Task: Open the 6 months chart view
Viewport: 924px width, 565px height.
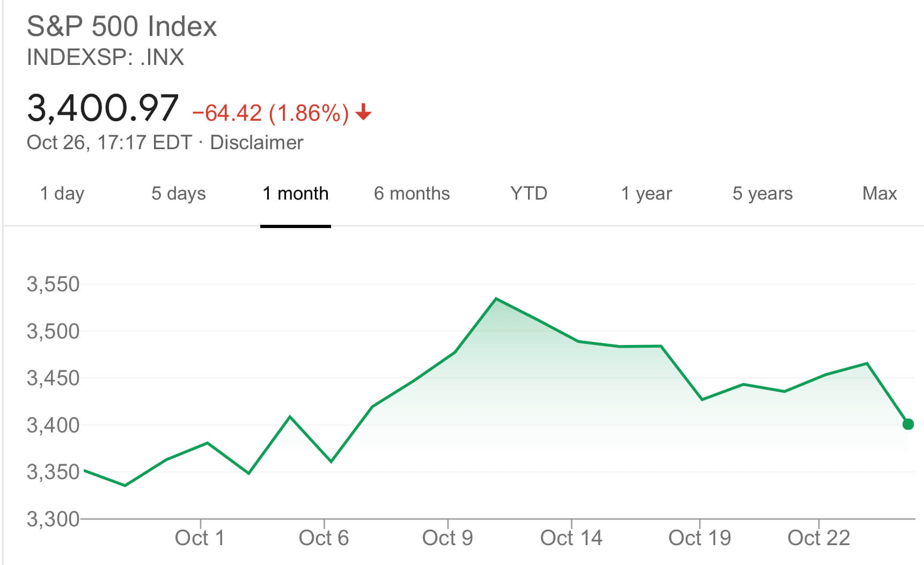Action: [x=412, y=193]
